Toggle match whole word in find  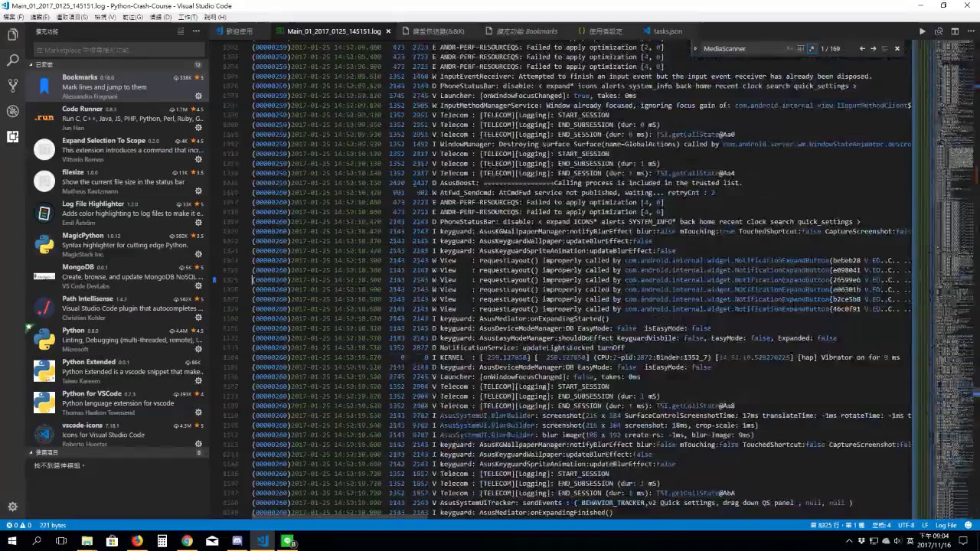[x=801, y=48]
